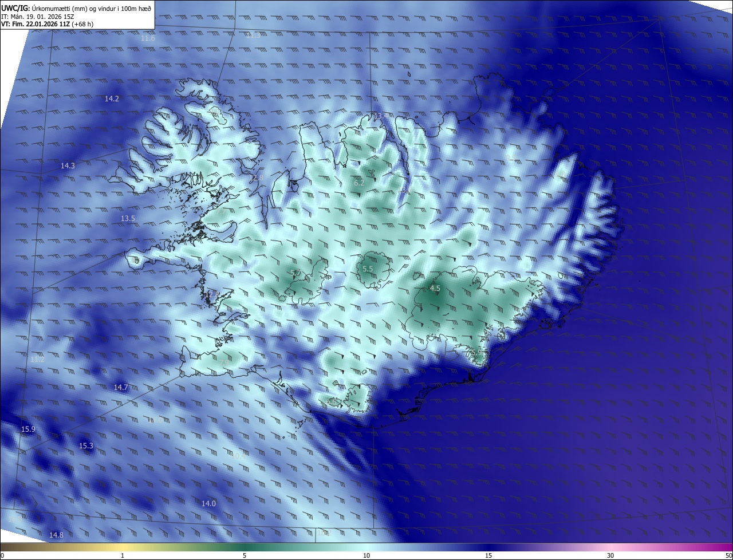Click the 14.3 value west of the Westfjords
Viewport: 733px width, 560px height.
pos(68,166)
